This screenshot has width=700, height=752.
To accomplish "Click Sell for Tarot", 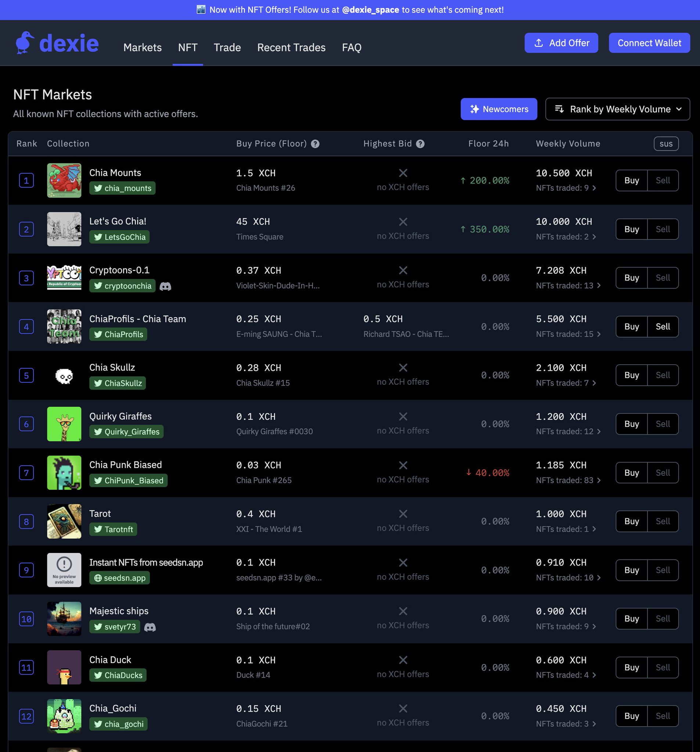I will (663, 521).
